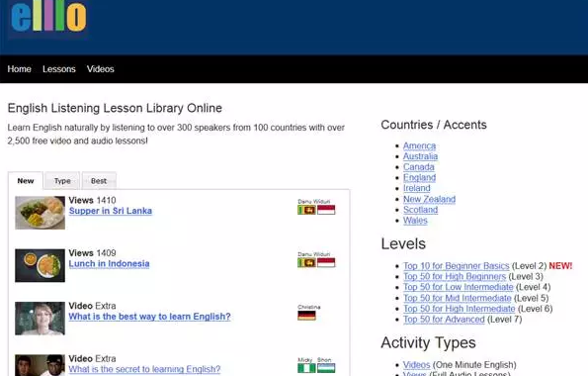Switch to the Type tab
The image size is (588, 376).
pos(62,181)
